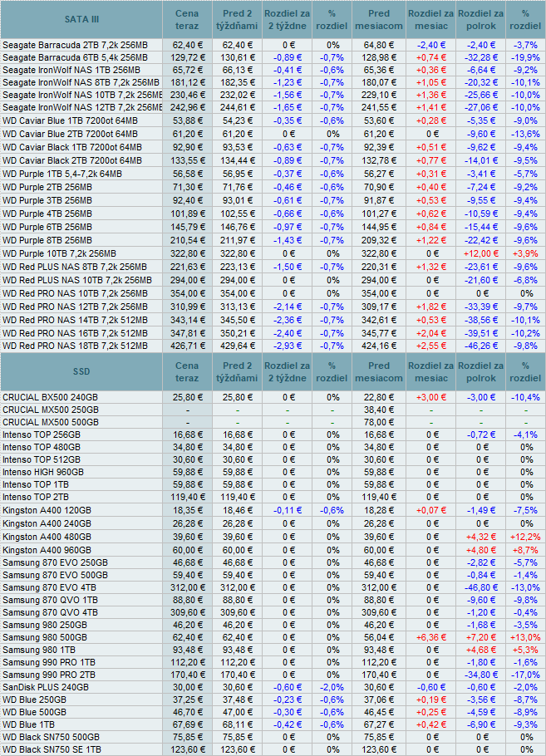Click the 37,25 € current price of WD Blue 250GB

tap(188, 700)
